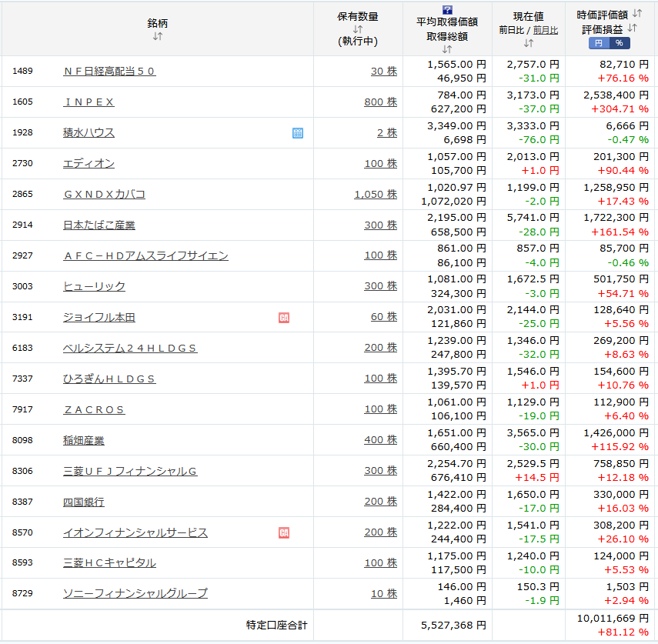Viewport: 658px width, 644px height.
Task: Open ベルシステム２４ＨＬＤＧＳ link
Action: pos(130,348)
